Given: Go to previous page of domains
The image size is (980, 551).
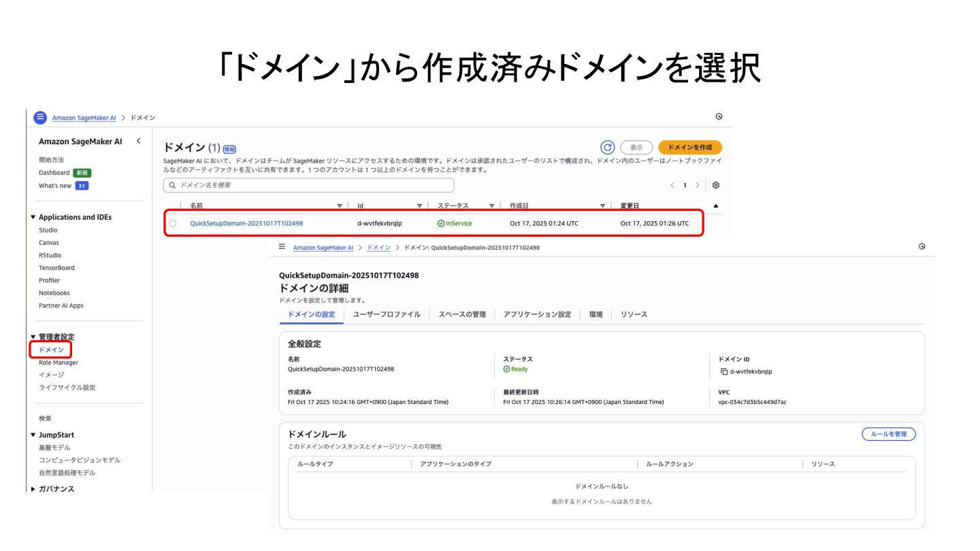Looking at the screenshot, I should (672, 185).
